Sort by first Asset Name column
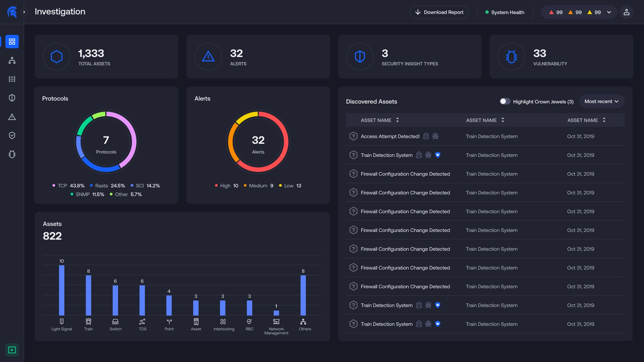This screenshot has height=362, width=644. coord(397,120)
